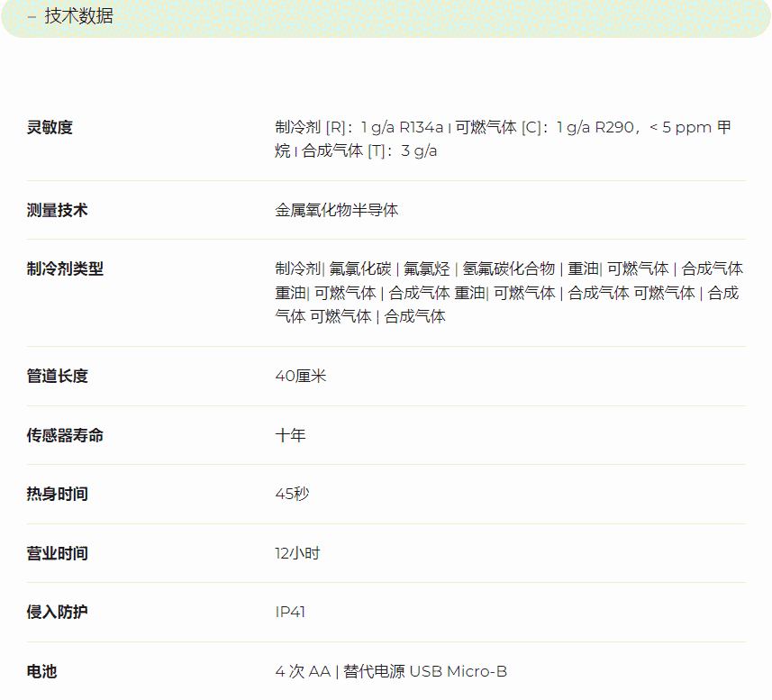The image size is (772, 700).
Task: Click the IP41 protection rating value
Action: pos(290,612)
